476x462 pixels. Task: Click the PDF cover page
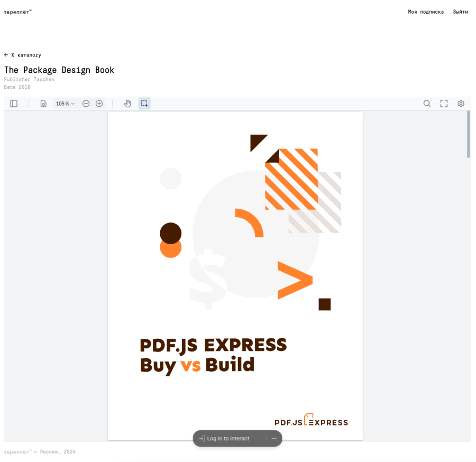click(x=235, y=276)
